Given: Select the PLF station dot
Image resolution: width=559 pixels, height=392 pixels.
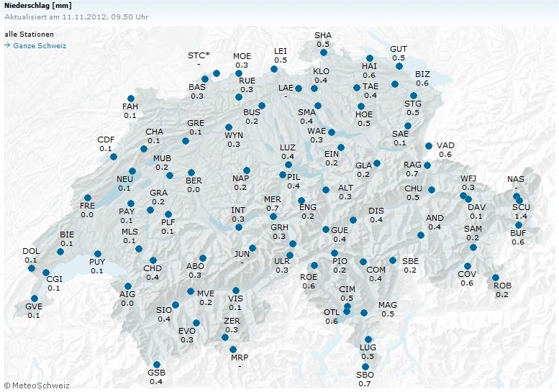Looking at the screenshot, I should 168,214.
